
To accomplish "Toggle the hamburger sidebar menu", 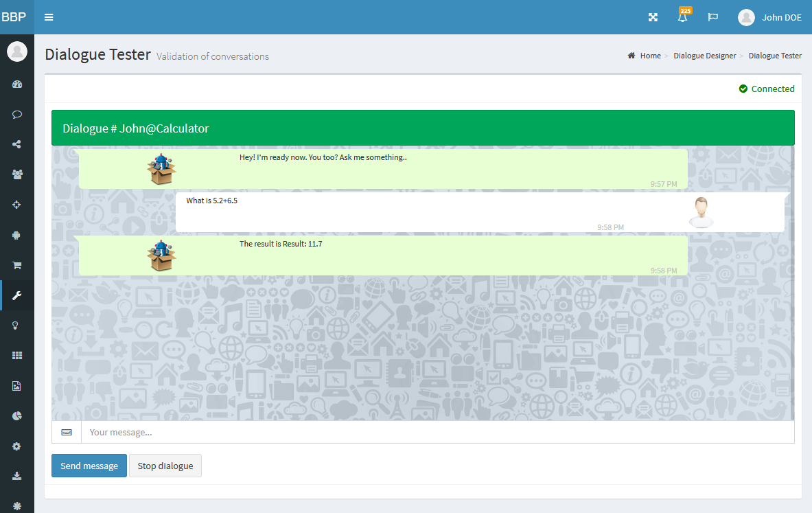I will pyautogui.click(x=49, y=17).
